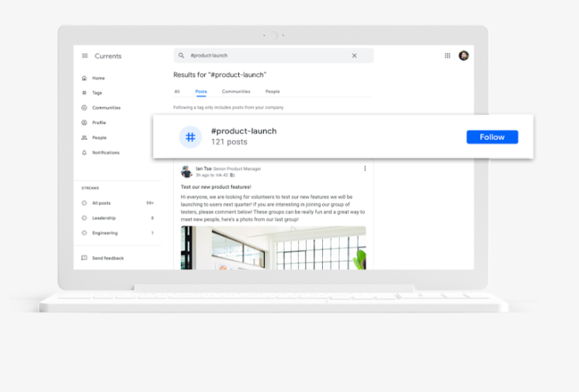Screen dimensions: 579x392
Task: Switch to the Communities results tab
Action: [236, 92]
